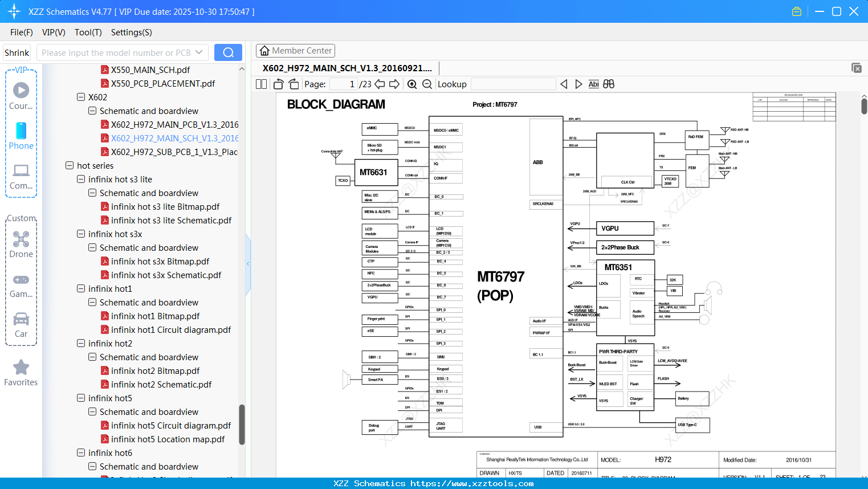Image resolution: width=868 pixels, height=489 pixels.
Task: Collapse the side panel handle
Action: [248, 263]
